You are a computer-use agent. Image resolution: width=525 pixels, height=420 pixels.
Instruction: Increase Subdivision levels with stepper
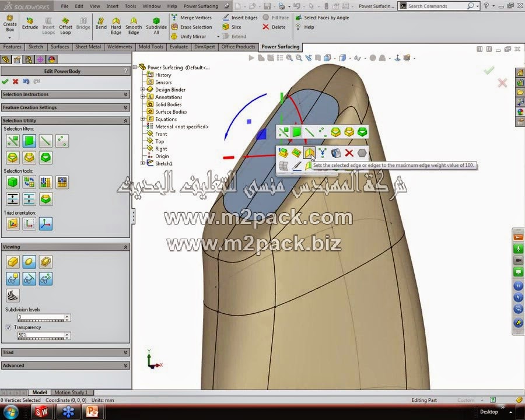[x=67, y=316]
